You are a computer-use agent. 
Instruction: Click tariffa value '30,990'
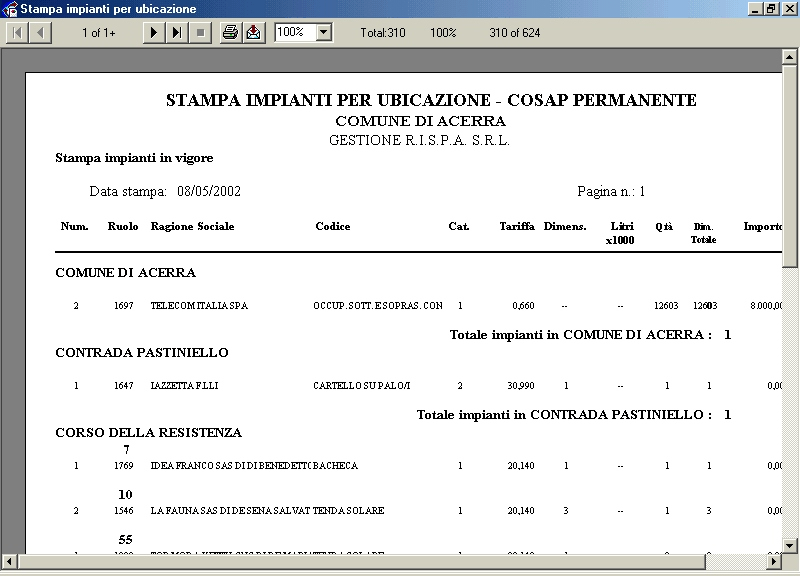click(520, 386)
